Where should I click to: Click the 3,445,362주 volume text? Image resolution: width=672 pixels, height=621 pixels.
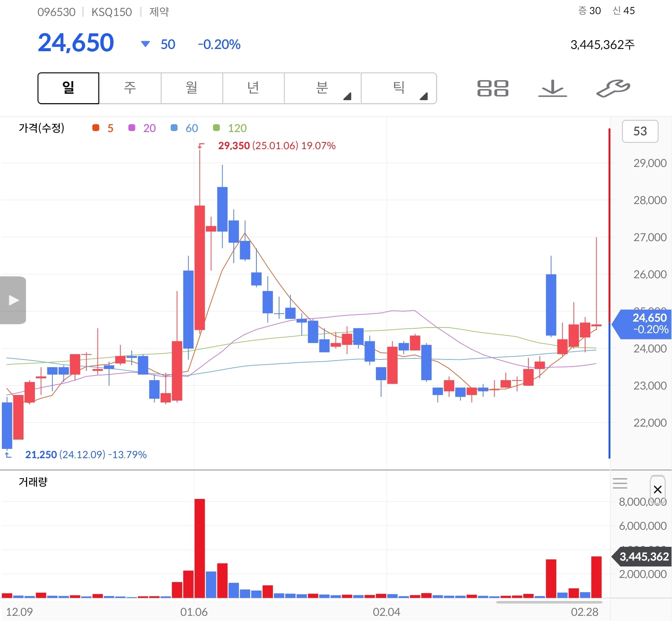(603, 45)
